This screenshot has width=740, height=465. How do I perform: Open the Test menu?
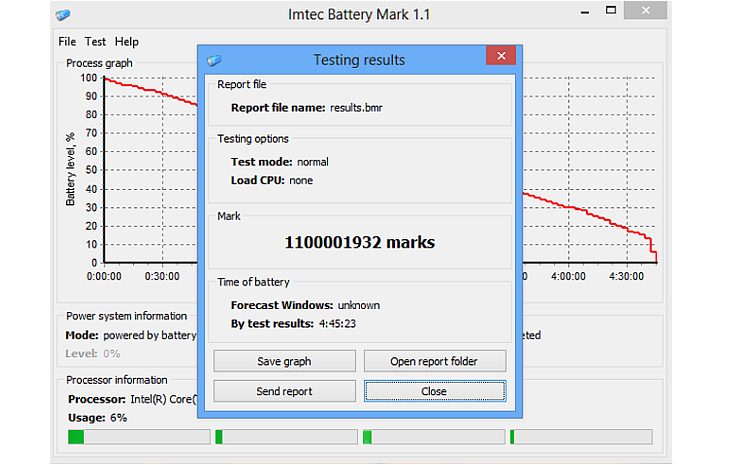click(x=95, y=42)
